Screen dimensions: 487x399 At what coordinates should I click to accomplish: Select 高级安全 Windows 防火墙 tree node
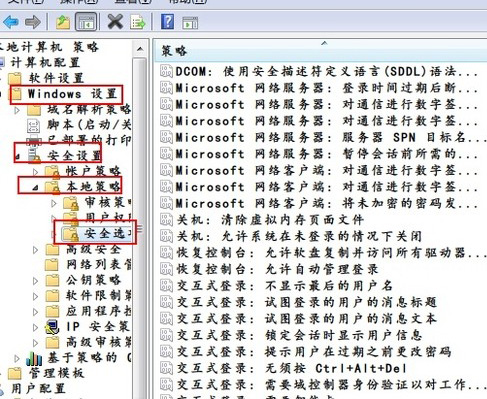pyautogui.click(x=94, y=249)
